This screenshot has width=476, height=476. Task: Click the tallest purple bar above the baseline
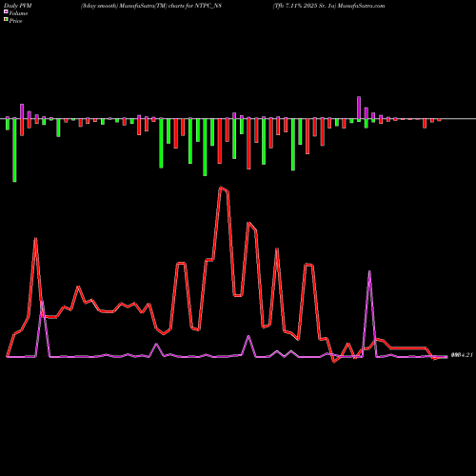(359, 108)
